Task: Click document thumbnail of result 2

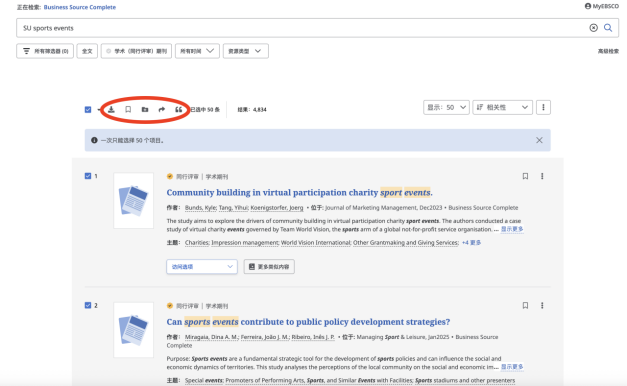Action: click(134, 330)
